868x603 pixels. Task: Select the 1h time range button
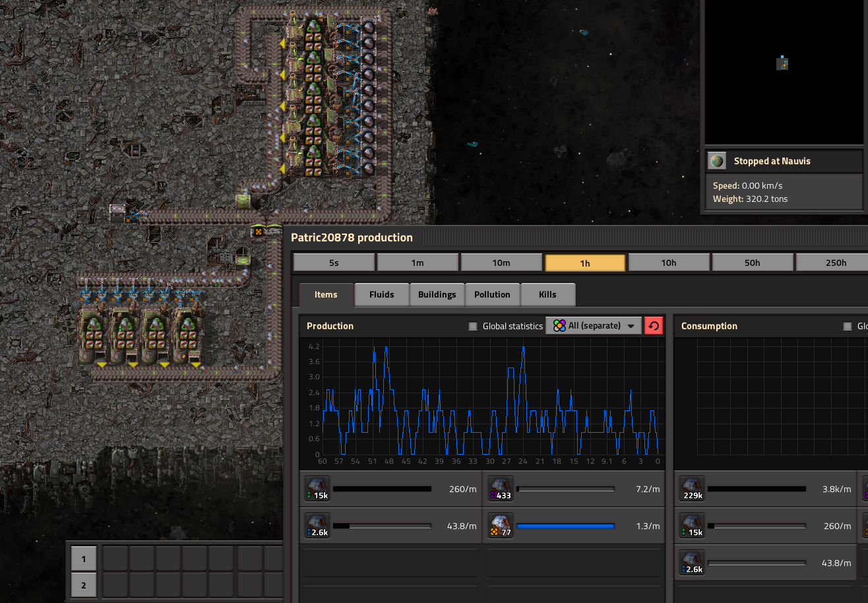(585, 263)
